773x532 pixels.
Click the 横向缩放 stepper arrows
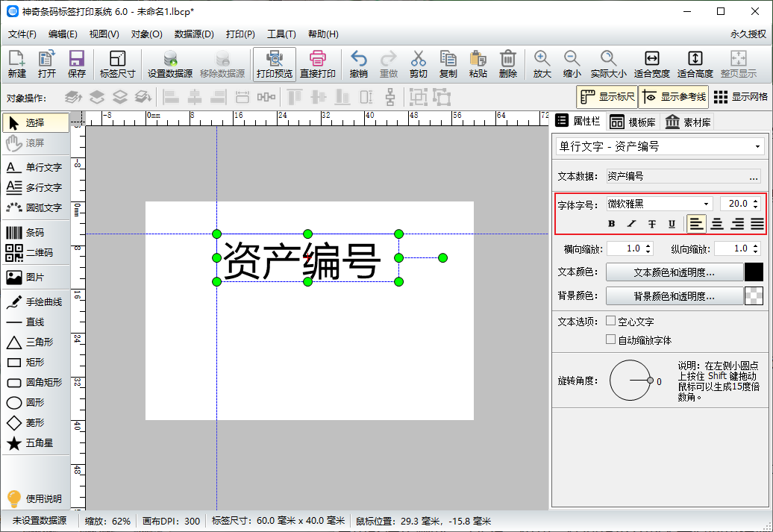(x=648, y=248)
